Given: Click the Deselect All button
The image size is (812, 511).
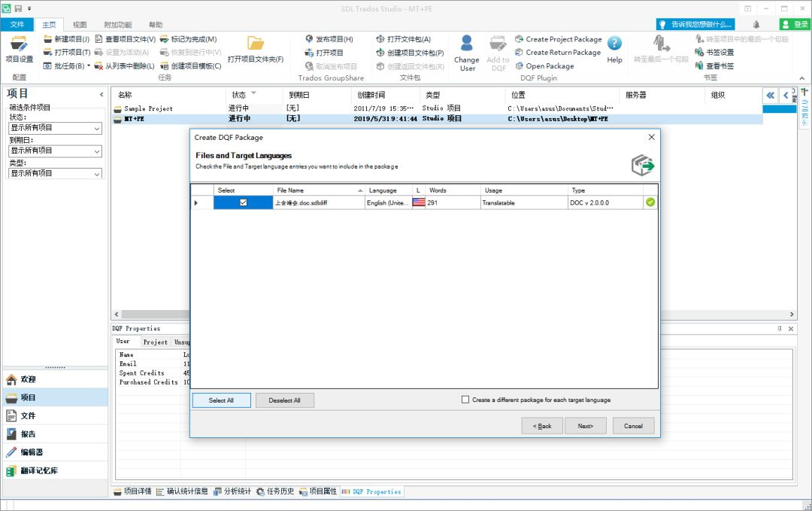Looking at the screenshot, I should [284, 400].
